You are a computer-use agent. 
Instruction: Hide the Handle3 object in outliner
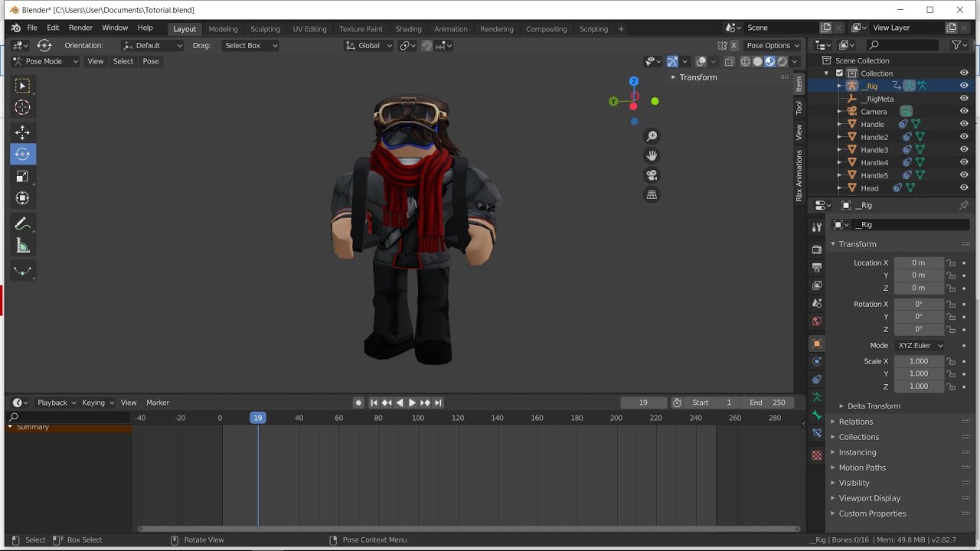tap(964, 150)
